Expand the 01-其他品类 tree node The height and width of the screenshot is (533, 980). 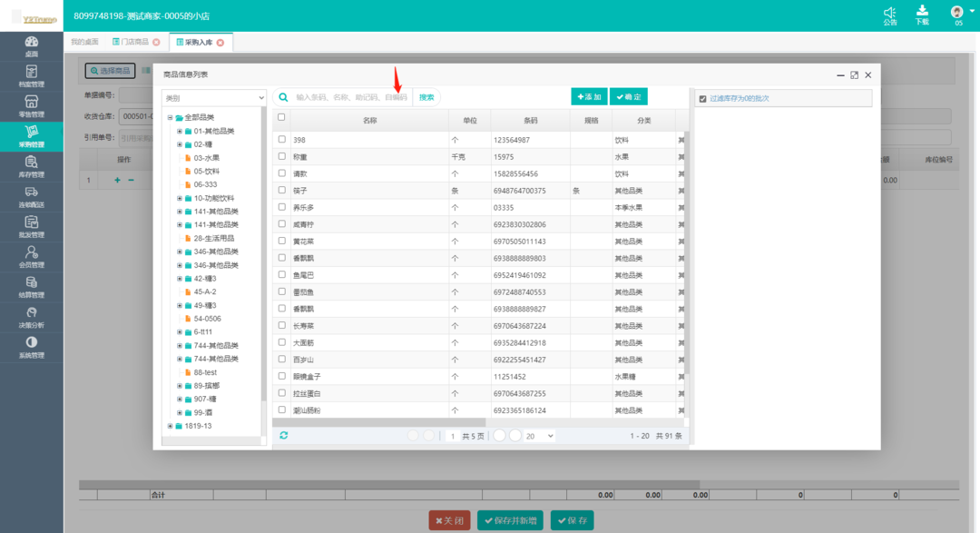coord(179,131)
